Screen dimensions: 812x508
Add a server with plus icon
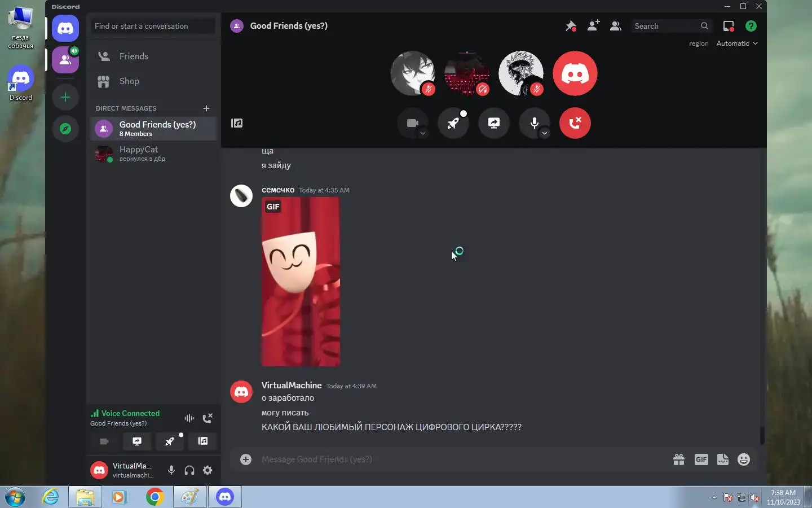point(65,97)
